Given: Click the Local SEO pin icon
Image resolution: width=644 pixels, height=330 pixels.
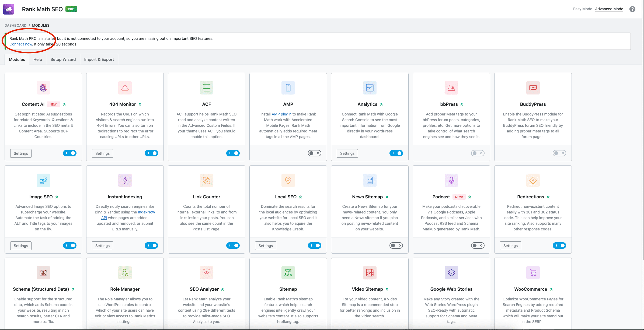Looking at the screenshot, I should pos(288,180).
